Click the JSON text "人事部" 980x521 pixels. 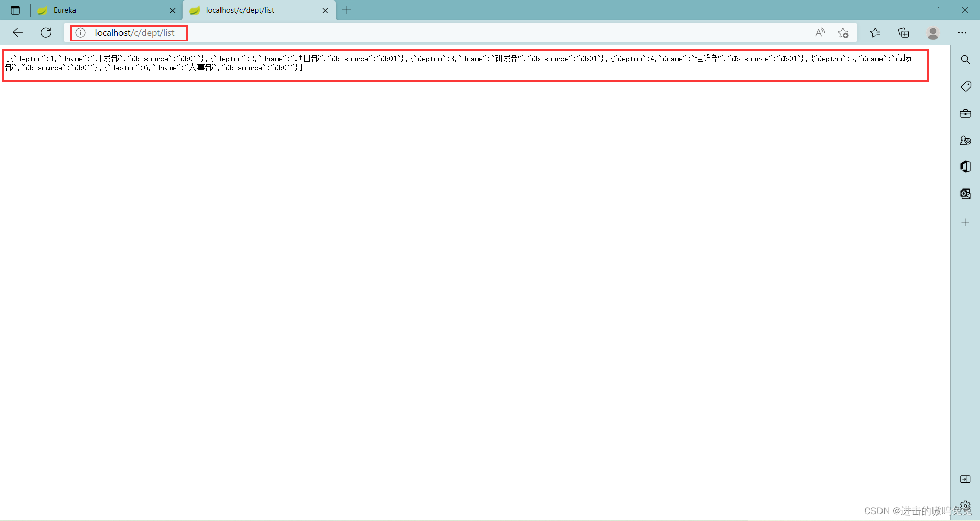coord(201,68)
